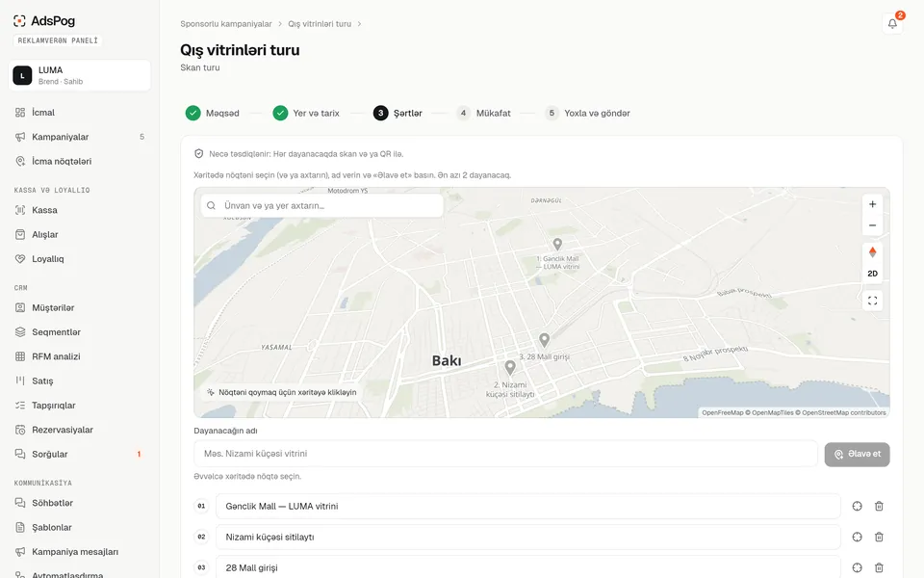Viewport: 924px width, 578px height.
Task: Edit the Nizami küçəsi sitilaytı name field
Action: [528, 537]
